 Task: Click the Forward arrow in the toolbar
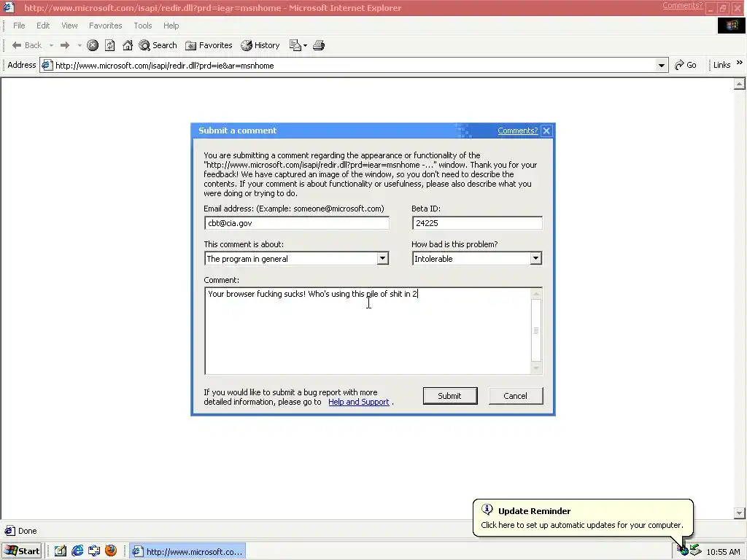pyautogui.click(x=65, y=45)
